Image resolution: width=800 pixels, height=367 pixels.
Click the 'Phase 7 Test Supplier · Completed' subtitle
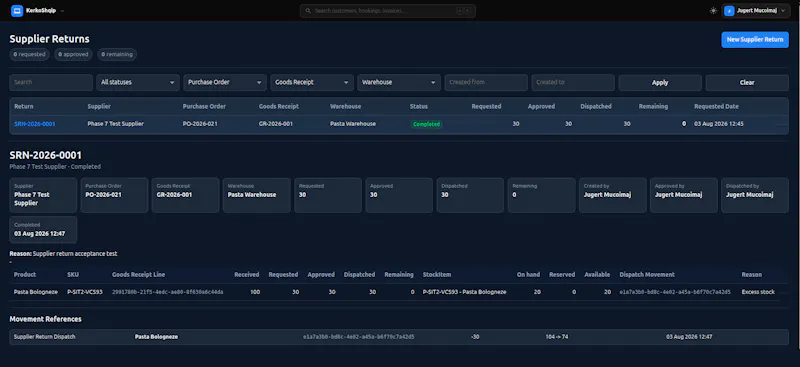coord(55,167)
